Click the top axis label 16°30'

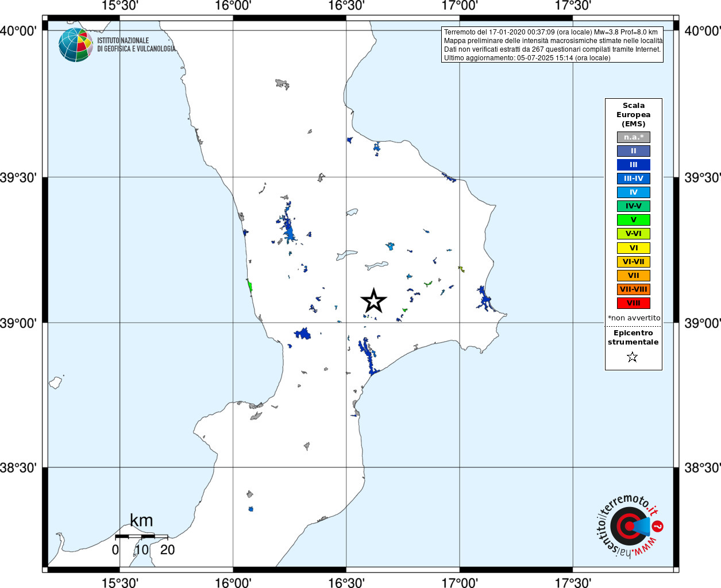[346, 6]
